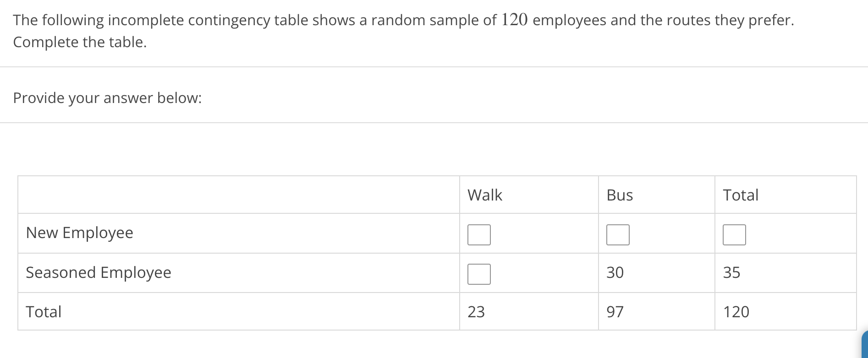Click the New Employee Walk answer box
This screenshot has width=868, height=358.
click(478, 234)
